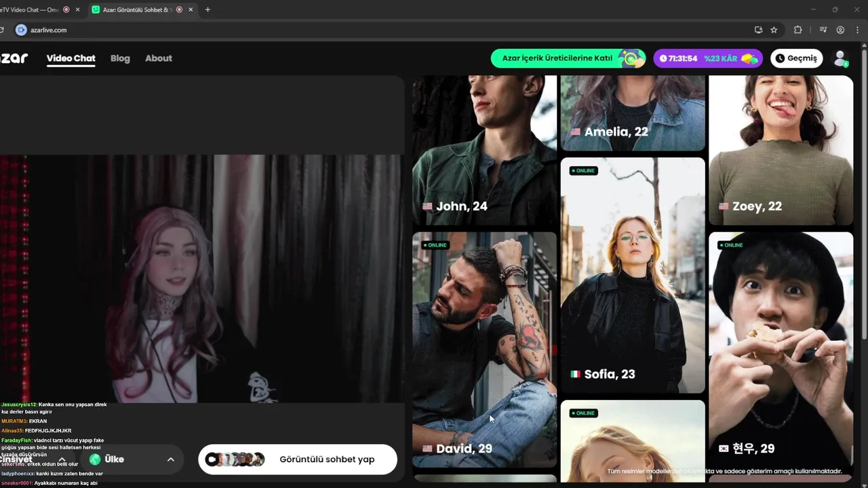868x488 pixels.
Task: Click the ONLINE badge on the bottom blonde card
Action: (583, 413)
